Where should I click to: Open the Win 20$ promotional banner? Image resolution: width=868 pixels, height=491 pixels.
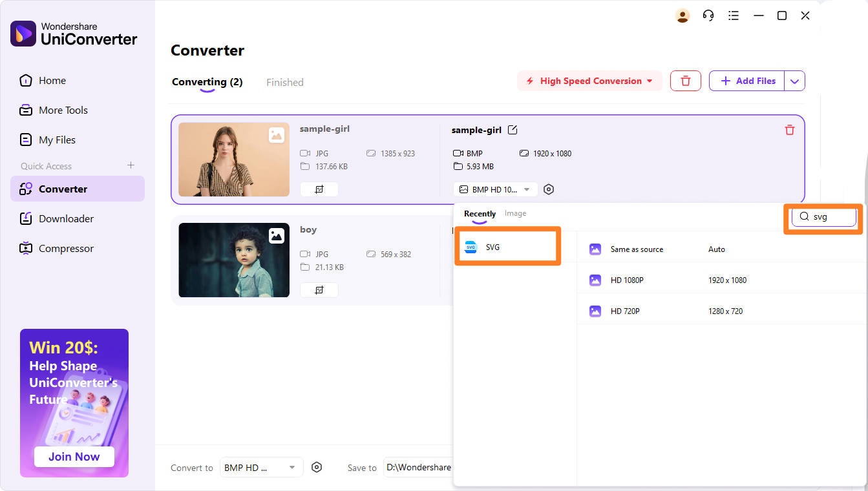(x=74, y=403)
